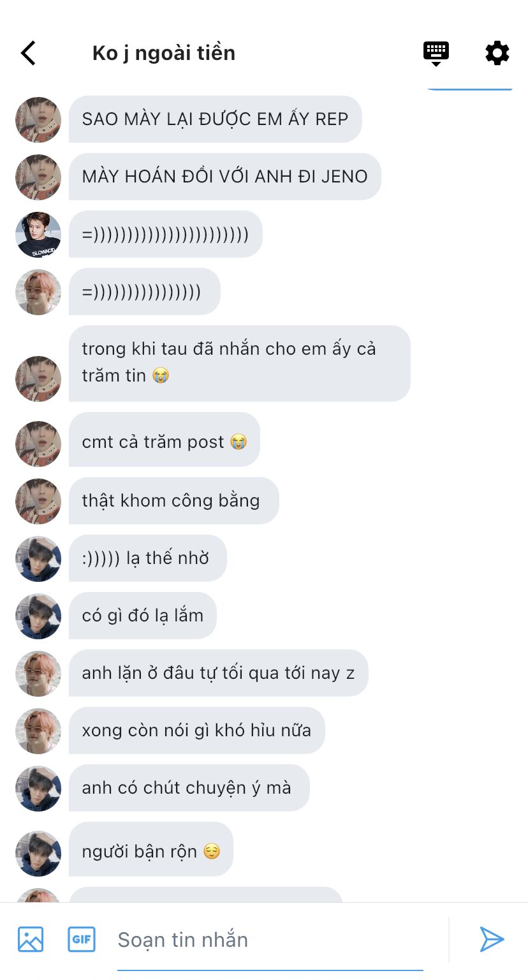This screenshot has width=528, height=980.
Task: Open the GIF picker icon
Action: coord(82,939)
